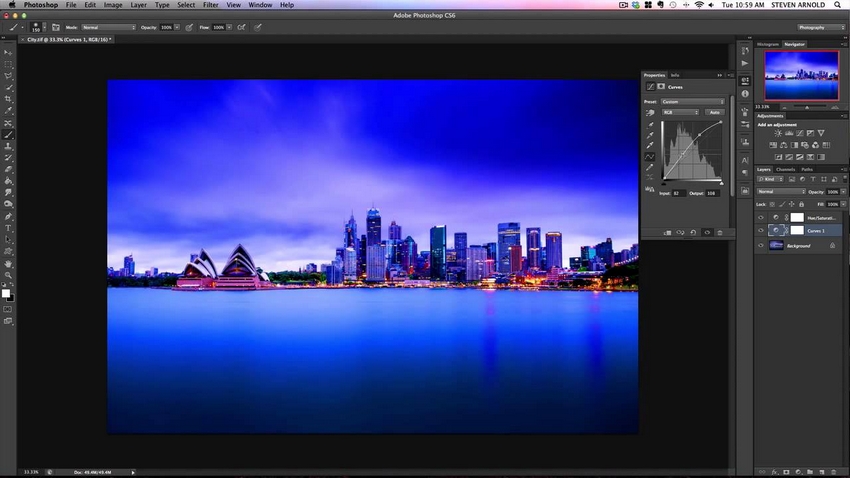Pick the Eyedropper tool in toolbar
Screen dimensions: 850x478
8,111
